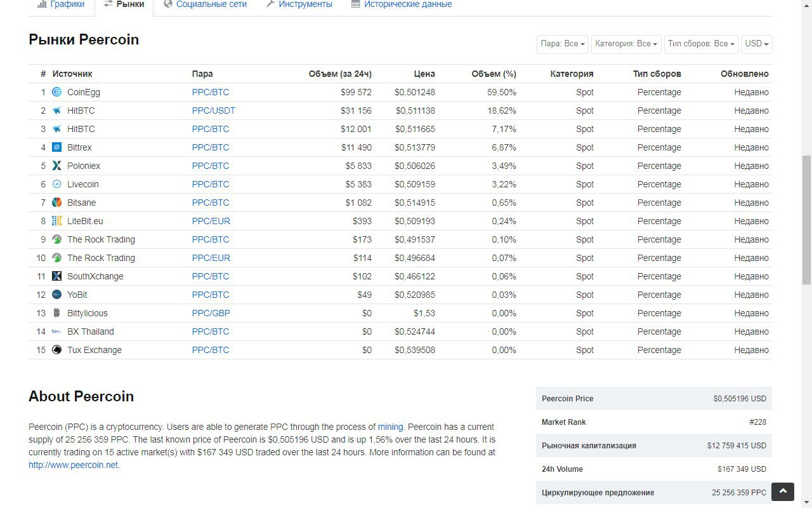Sort by Обновлено column header
This screenshot has height=508, width=812.
point(745,74)
